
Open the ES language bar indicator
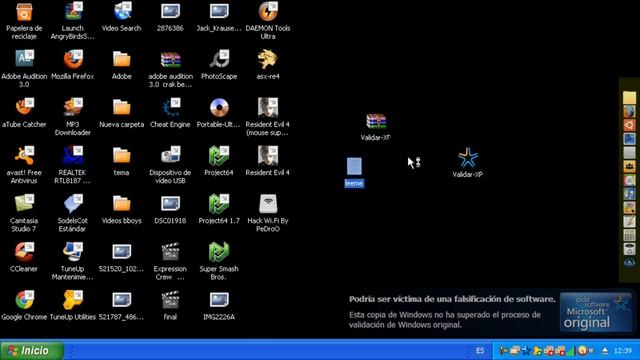coord(480,351)
